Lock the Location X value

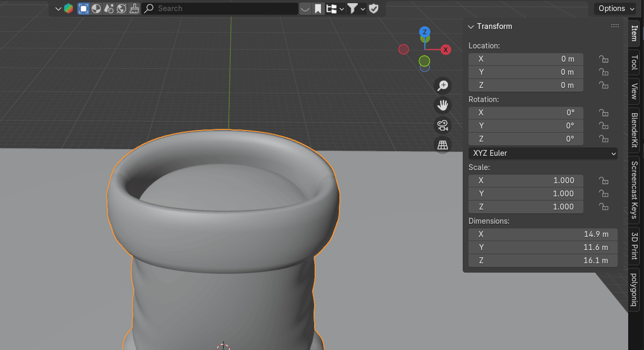coord(604,59)
